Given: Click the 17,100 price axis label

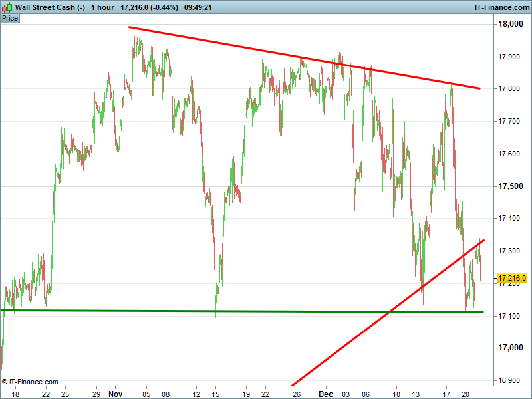Looking at the screenshot, I should (x=509, y=317).
